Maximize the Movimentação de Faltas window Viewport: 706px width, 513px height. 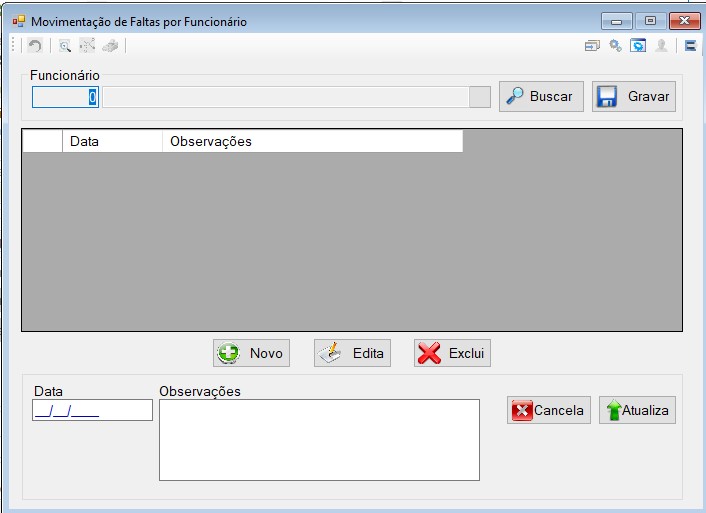coord(650,21)
